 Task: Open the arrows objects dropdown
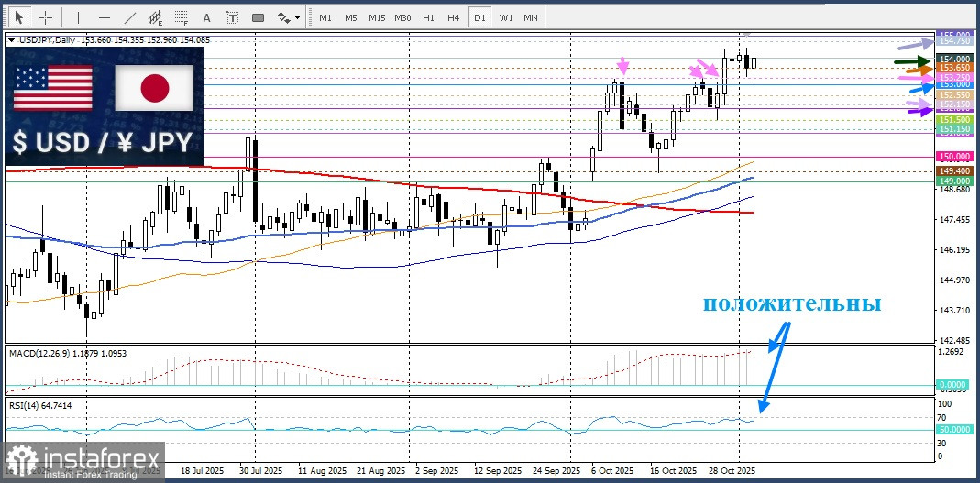(x=288, y=17)
